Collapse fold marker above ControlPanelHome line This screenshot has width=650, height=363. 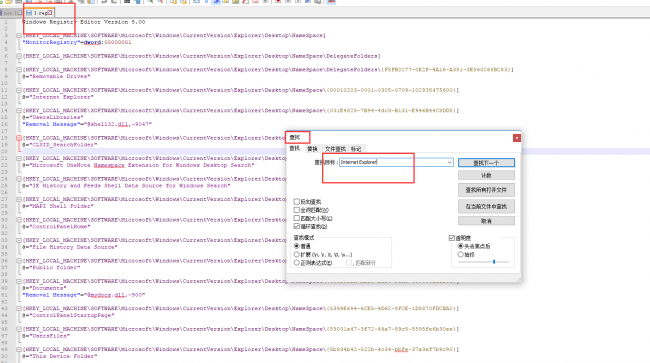[19, 220]
